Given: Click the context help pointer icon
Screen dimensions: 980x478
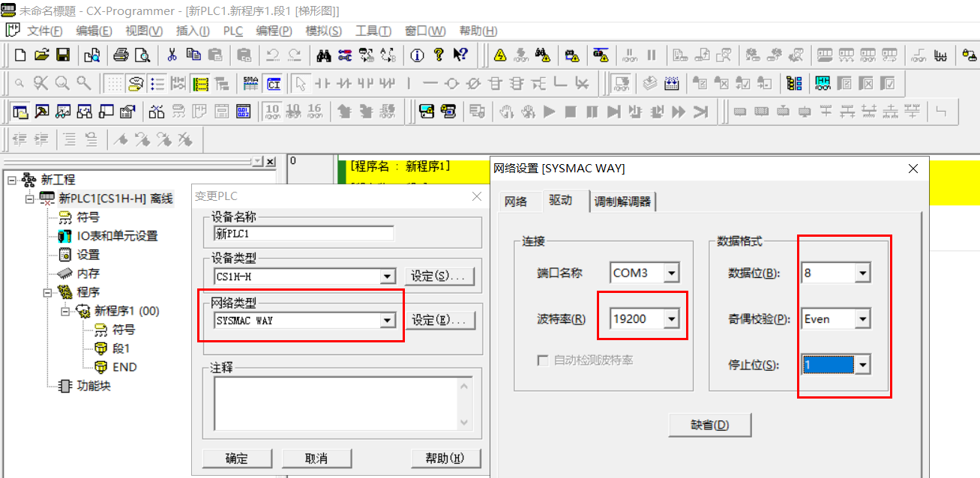Looking at the screenshot, I should (460, 55).
